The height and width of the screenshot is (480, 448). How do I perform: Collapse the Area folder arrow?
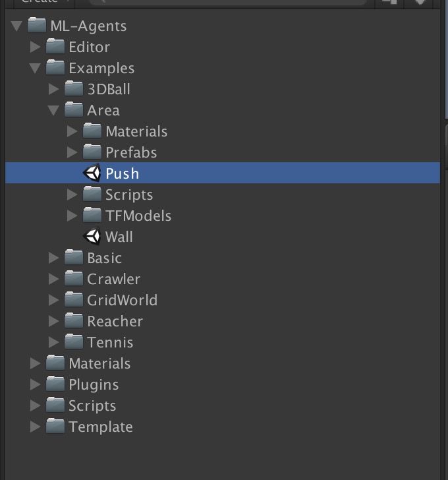(x=53, y=111)
